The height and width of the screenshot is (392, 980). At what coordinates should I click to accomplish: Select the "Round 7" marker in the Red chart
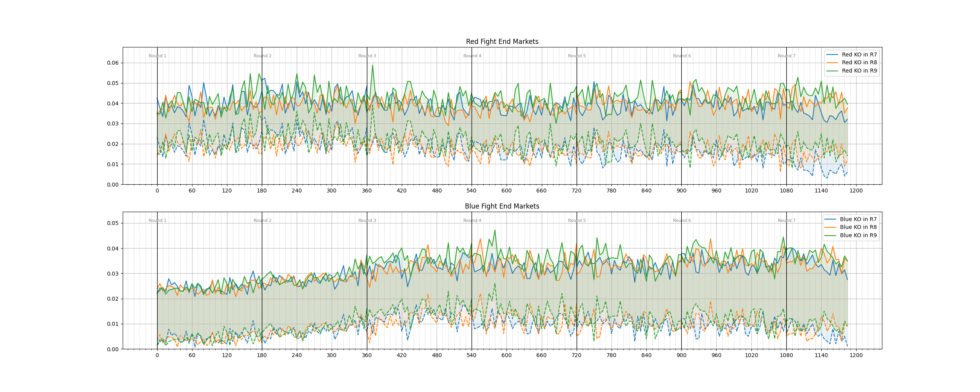tap(786, 56)
